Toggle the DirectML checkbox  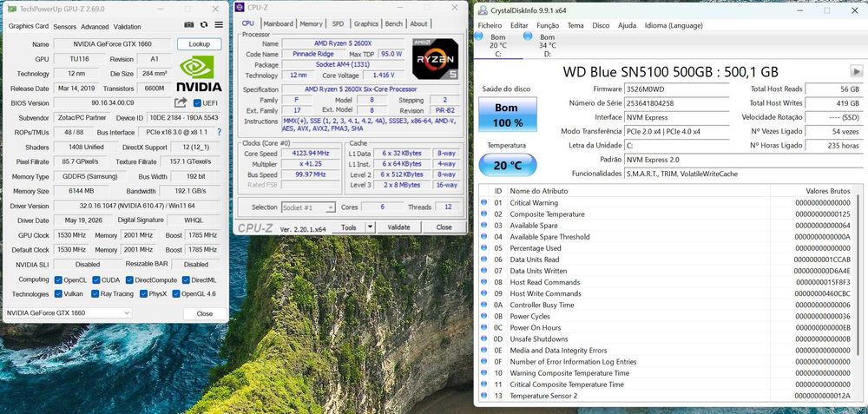[186, 280]
